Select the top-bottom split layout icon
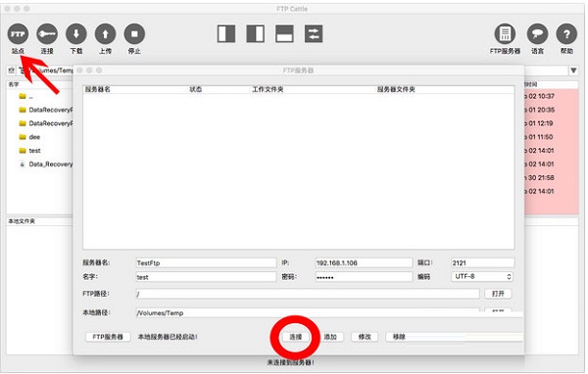588x374 pixels. click(284, 33)
